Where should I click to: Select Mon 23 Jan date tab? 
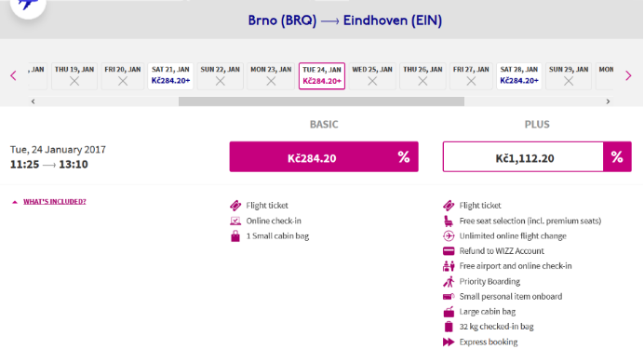[271, 75]
